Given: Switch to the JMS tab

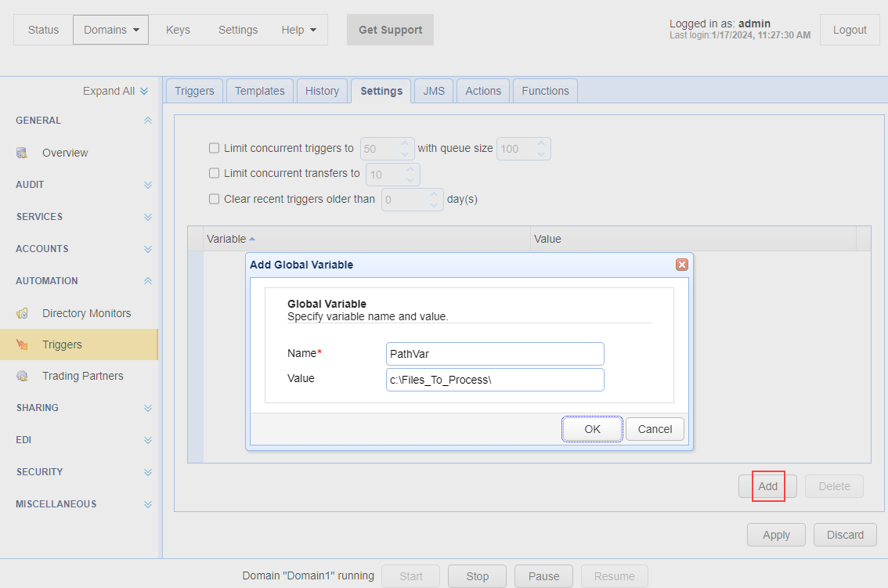Looking at the screenshot, I should (x=434, y=91).
